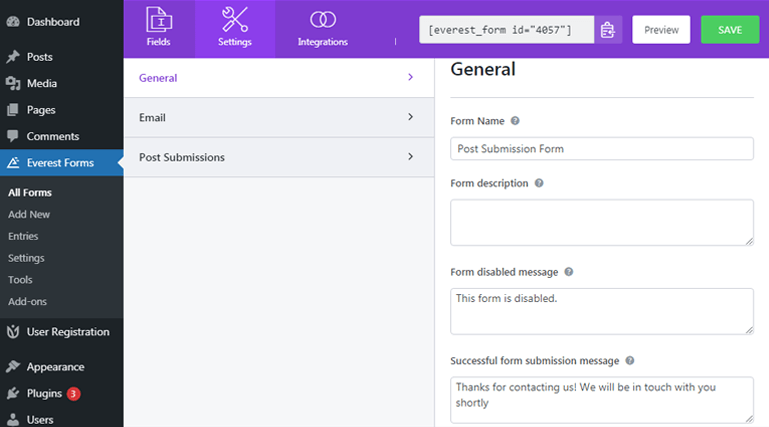Expand the Email section chevron
769x427 pixels.
410,117
